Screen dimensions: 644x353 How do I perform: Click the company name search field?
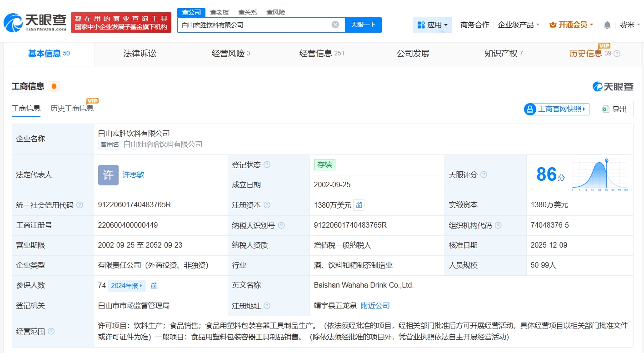pyautogui.click(x=255, y=25)
